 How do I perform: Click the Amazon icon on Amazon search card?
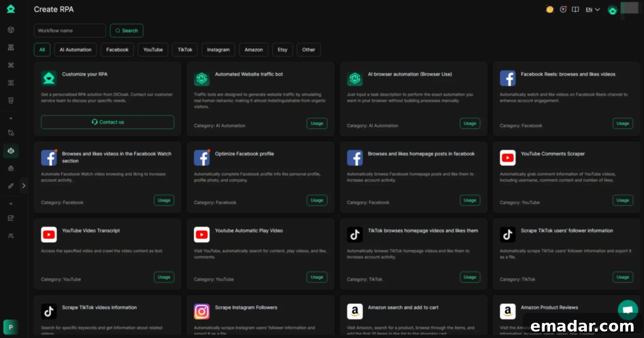[355, 311]
